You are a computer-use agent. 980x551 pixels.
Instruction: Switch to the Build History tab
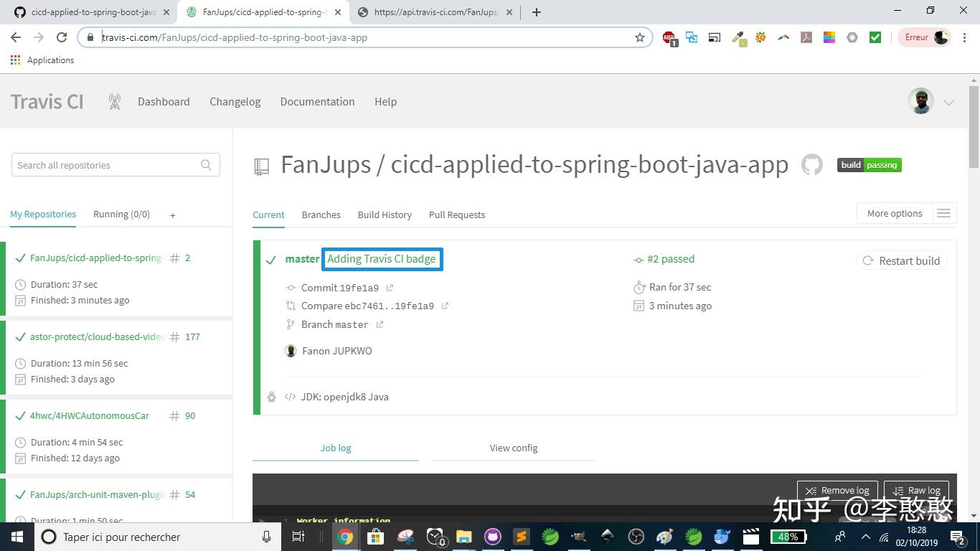tap(385, 215)
